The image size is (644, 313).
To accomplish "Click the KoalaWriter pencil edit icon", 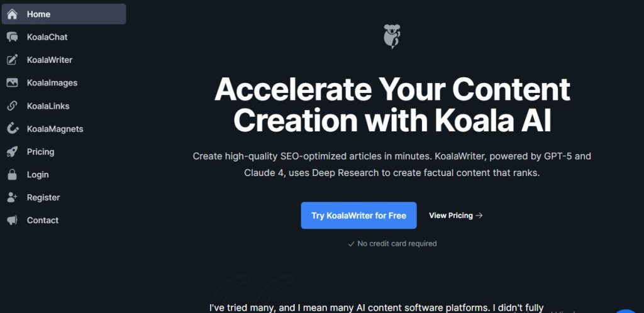I will (13, 60).
